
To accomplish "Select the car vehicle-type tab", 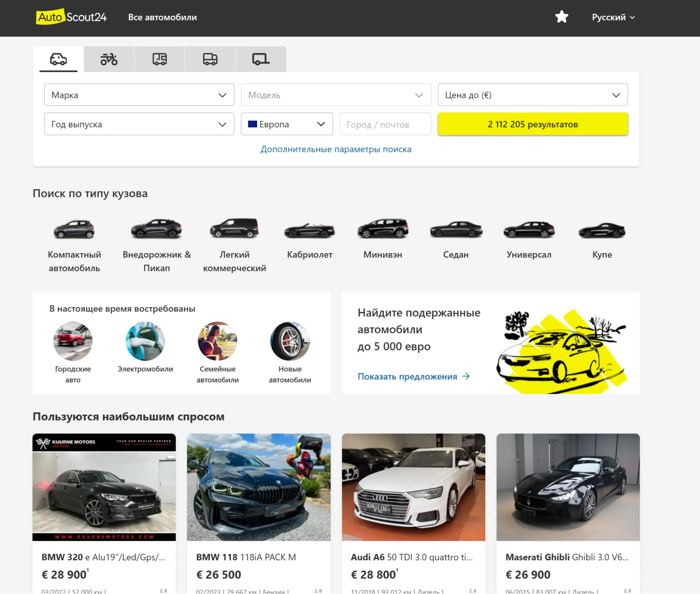I will (x=58, y=59).
